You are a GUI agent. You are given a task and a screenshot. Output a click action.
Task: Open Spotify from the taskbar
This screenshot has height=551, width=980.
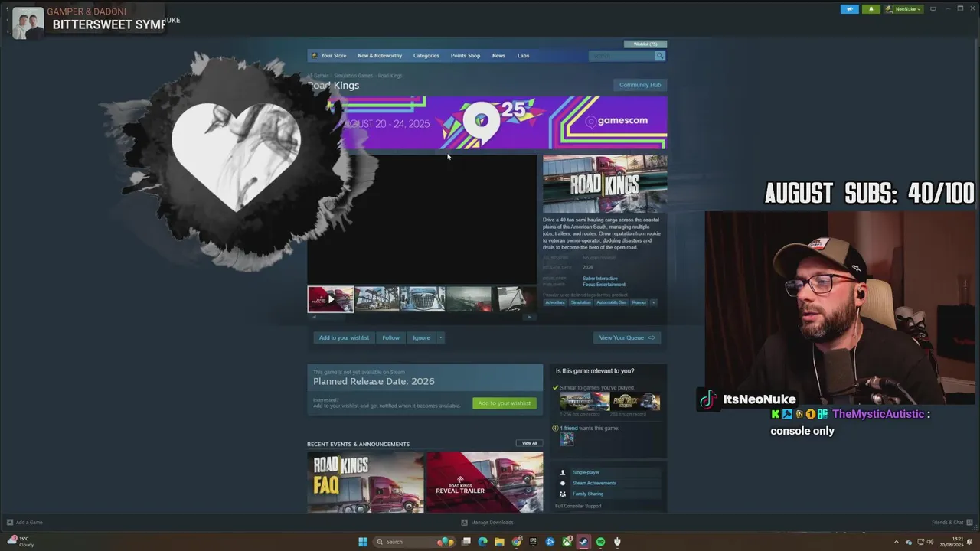pyautogui.click(x=600, y=542)
